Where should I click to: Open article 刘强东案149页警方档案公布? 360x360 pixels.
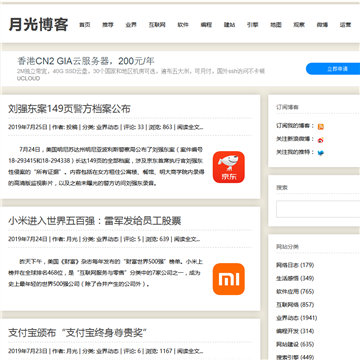pos(69,109)
